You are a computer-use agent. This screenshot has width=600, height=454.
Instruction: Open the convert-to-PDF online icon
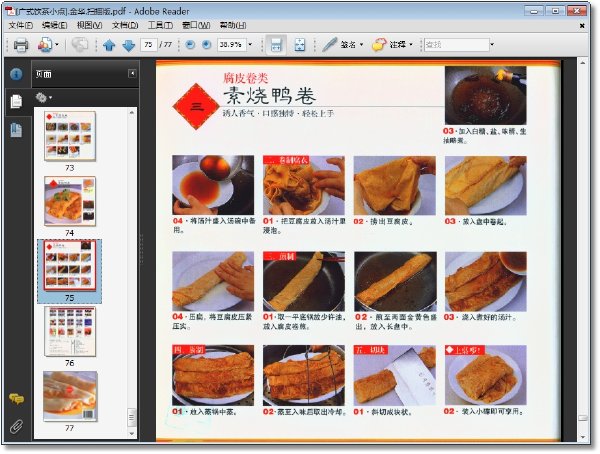(44, 45)
